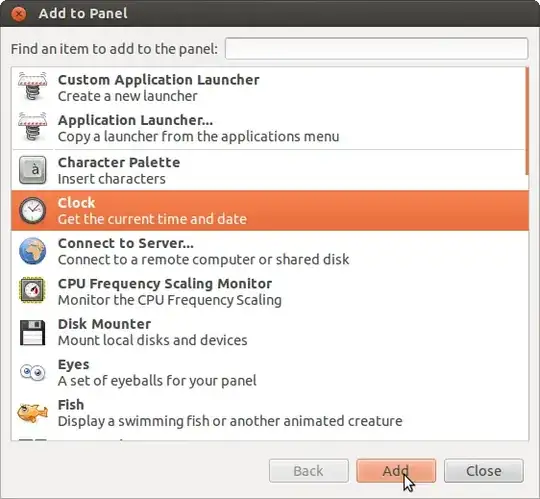Image resolution: width=540 pixels, height=499 pixels.
Task: Click the Close button
Action: [x=484, y=471]
